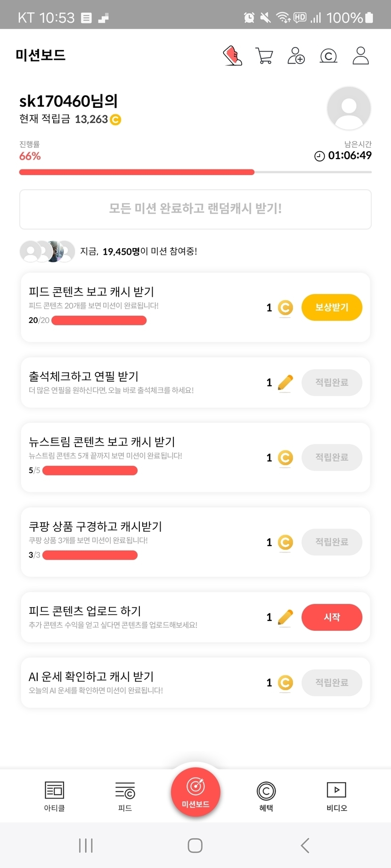This screenshot has height=868, width=391.
Task: Tap 모든 미션 완료하고 랜덤캐시 받기 button
Action: (x=195, y=209)
